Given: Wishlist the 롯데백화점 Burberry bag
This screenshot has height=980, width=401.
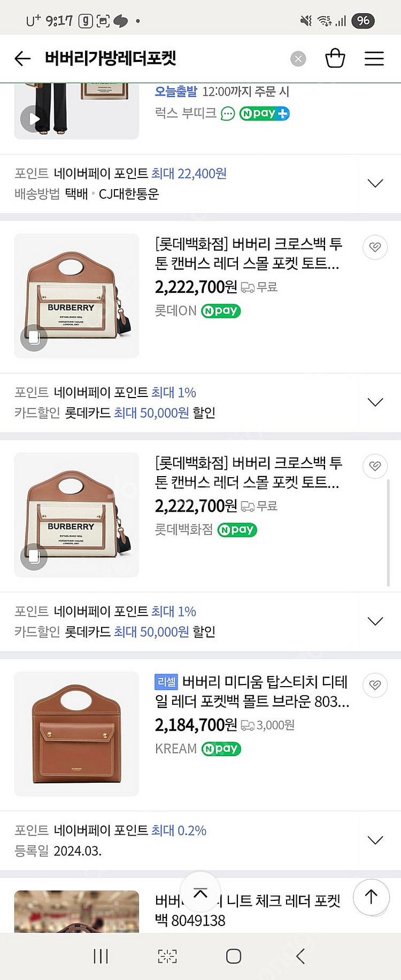Looking at the screenshot, I should pos(375,466).
